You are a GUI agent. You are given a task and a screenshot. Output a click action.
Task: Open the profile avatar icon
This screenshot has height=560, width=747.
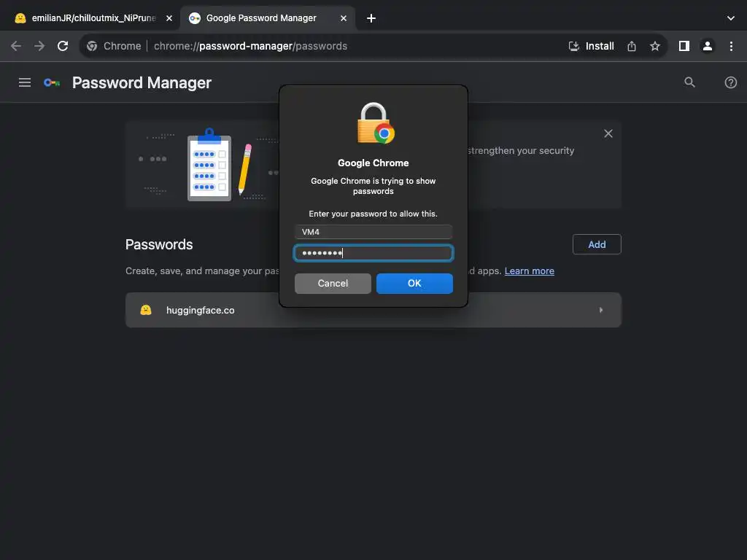coord(708,46)
